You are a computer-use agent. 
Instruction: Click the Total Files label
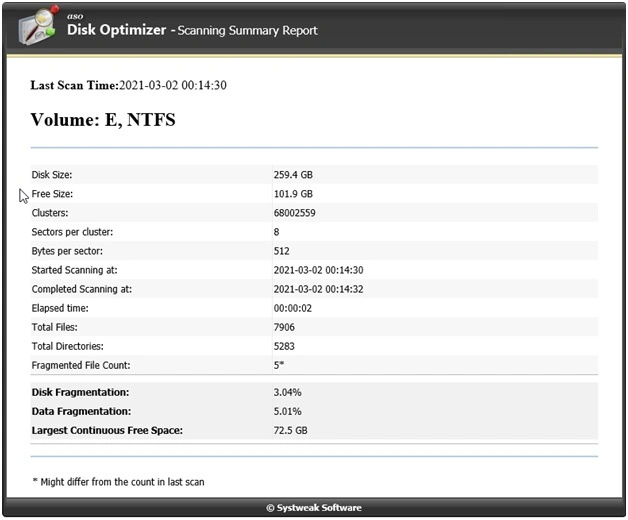pyautogui.click(x=55, y=327)
